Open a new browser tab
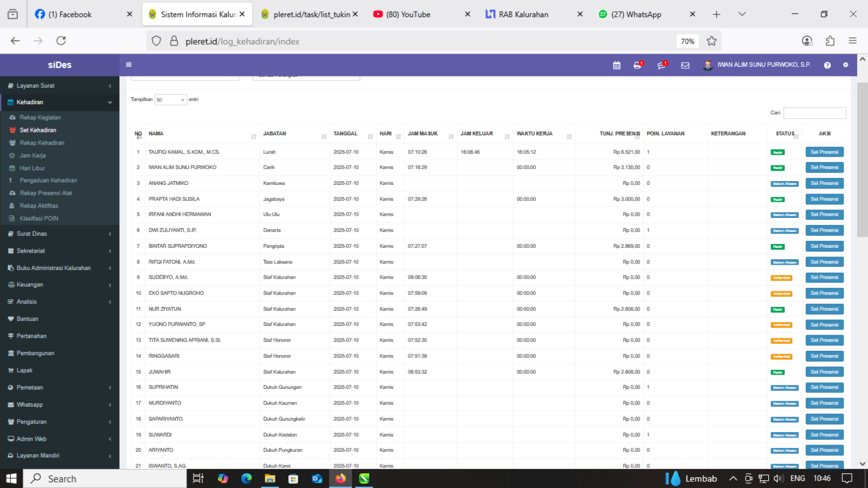The height and width of the screenshot is (488, 868). [x=716, y=14]
